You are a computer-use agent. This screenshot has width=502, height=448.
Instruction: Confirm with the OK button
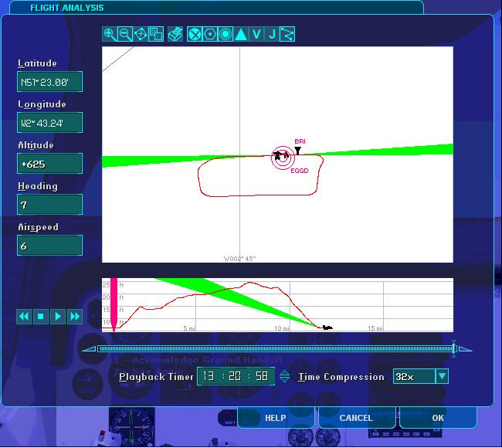coord(438,418)
